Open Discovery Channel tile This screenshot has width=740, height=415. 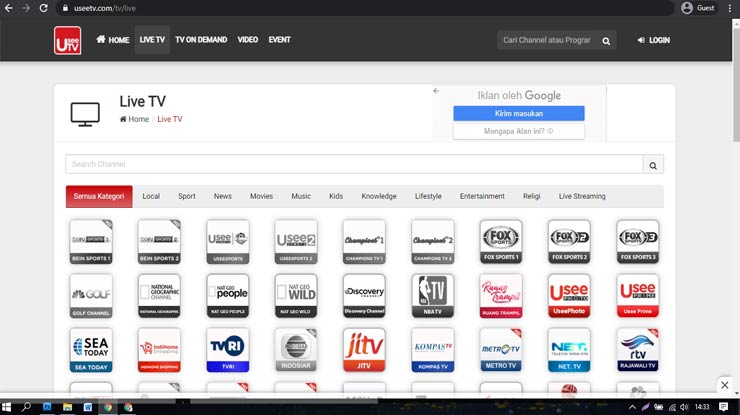[364, 296]
